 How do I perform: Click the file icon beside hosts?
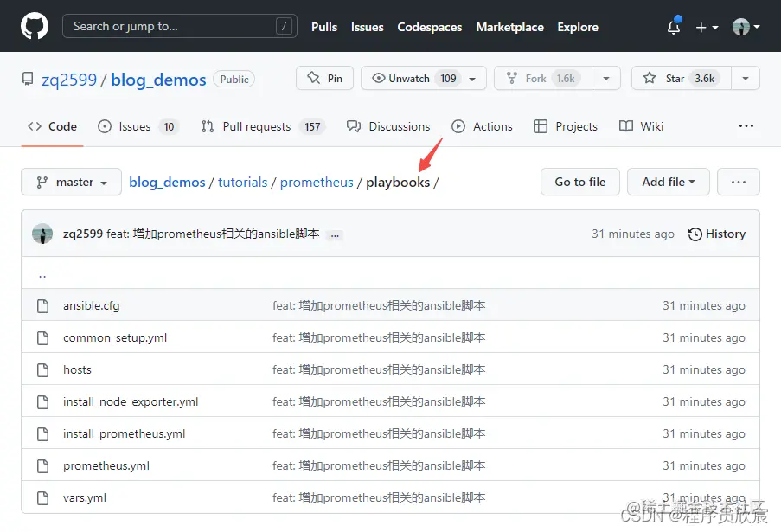pos(43,369)
